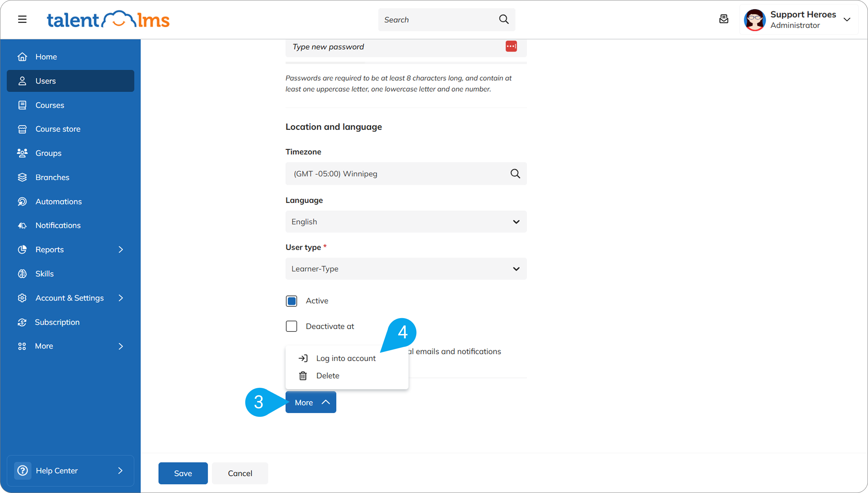This screenshot has height=493, width=868.
Task: Click the Timezone search magnifier icon
Action: pos(515,173)
